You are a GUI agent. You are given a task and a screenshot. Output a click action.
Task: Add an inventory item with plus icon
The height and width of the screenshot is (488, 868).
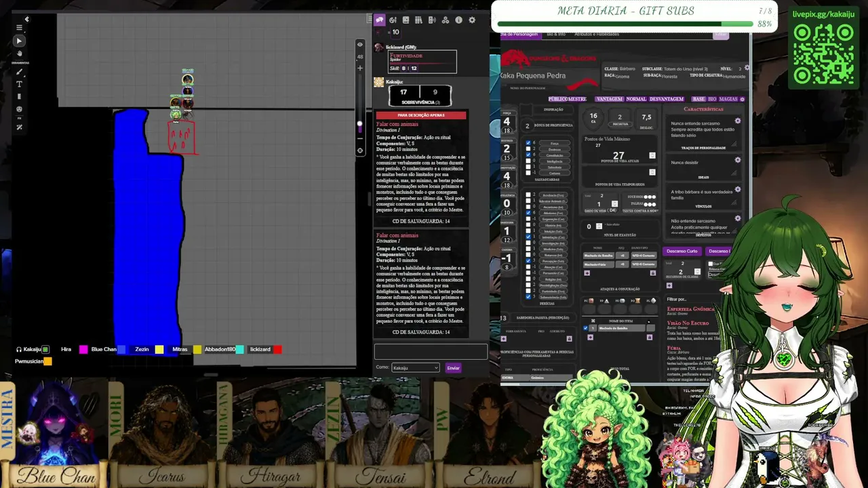[590, 337]
